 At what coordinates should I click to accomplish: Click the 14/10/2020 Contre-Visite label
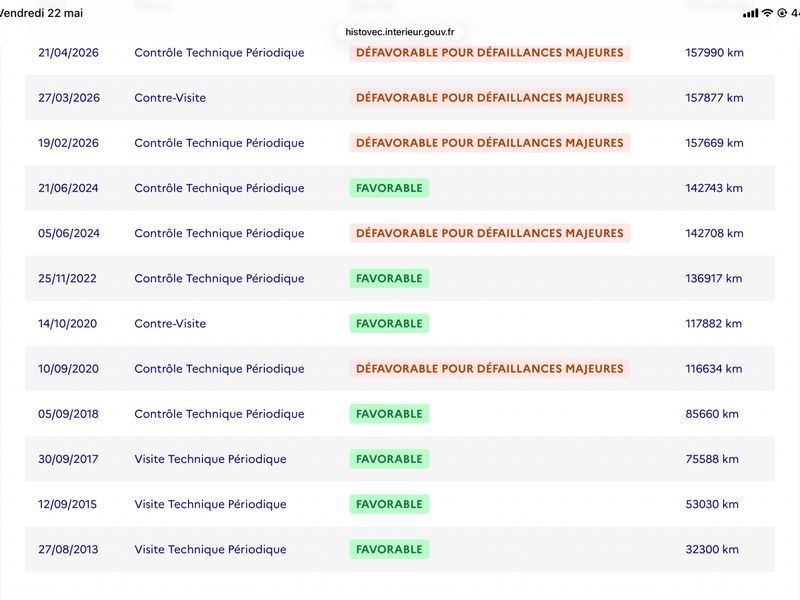point(170,323)
